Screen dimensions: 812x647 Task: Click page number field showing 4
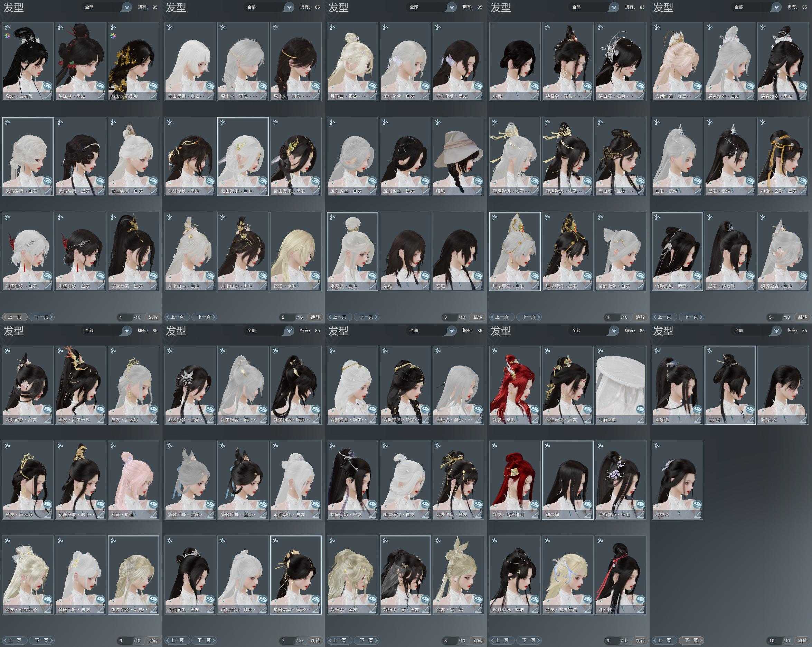[610, 317]
